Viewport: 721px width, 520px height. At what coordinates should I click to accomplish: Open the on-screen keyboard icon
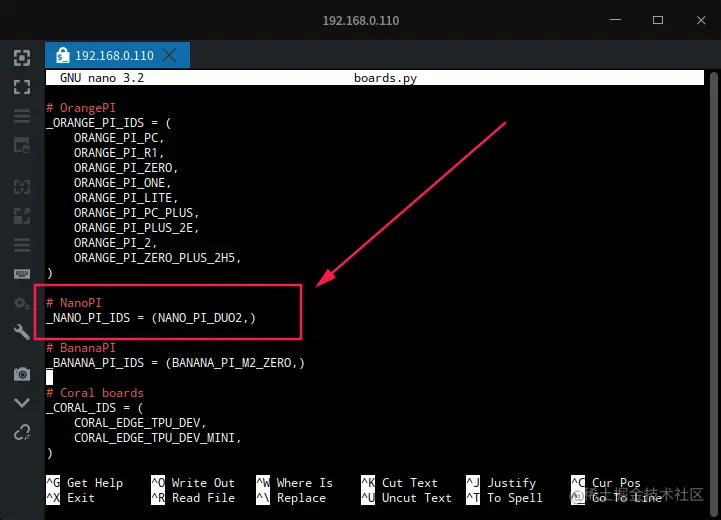[x=22, y=274]
